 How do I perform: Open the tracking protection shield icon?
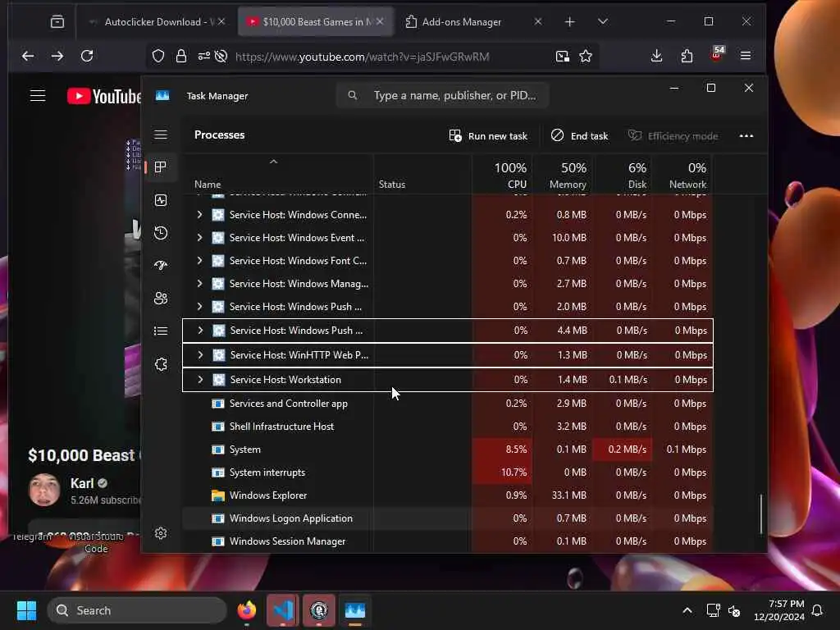158,57
